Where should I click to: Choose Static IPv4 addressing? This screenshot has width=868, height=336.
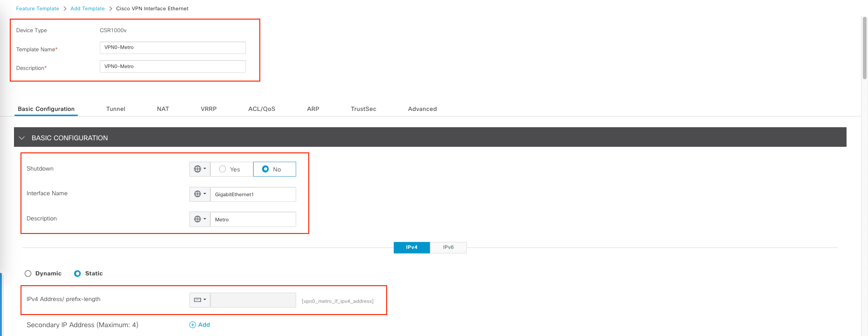pos(77,274)
